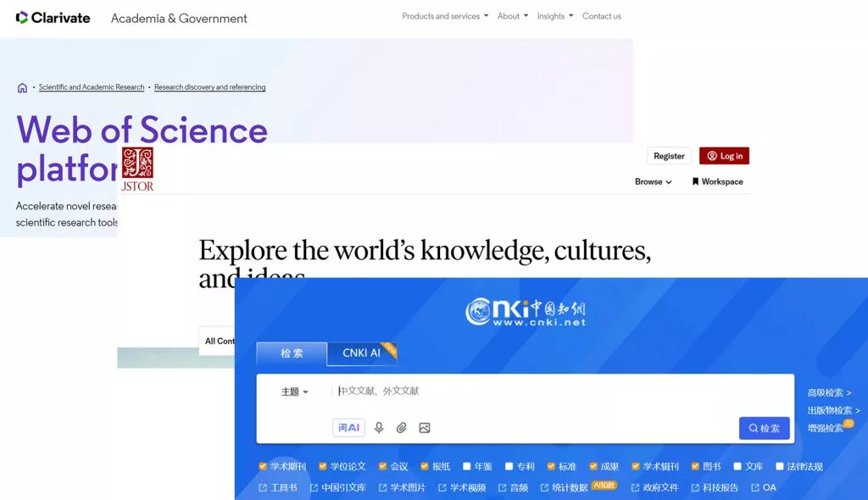Switch to the CNKI AI tab
Screen dimensions: 868x500
point(361,353)
